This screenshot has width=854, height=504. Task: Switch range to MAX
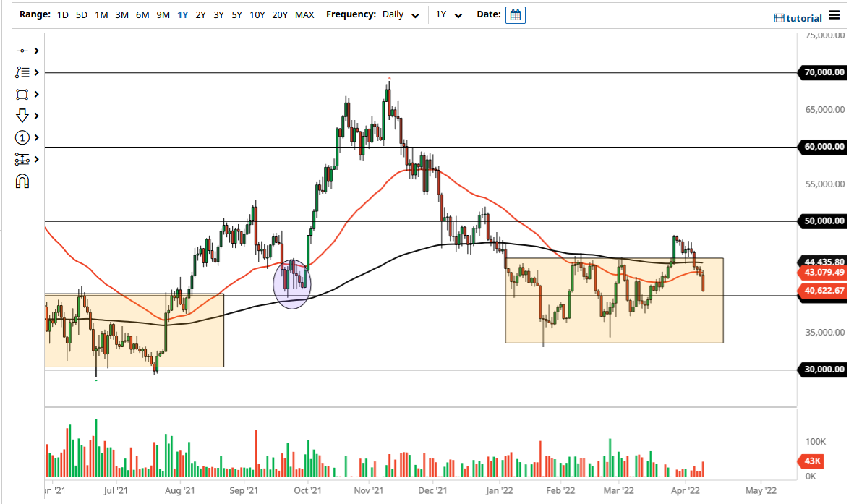point(304,14)
